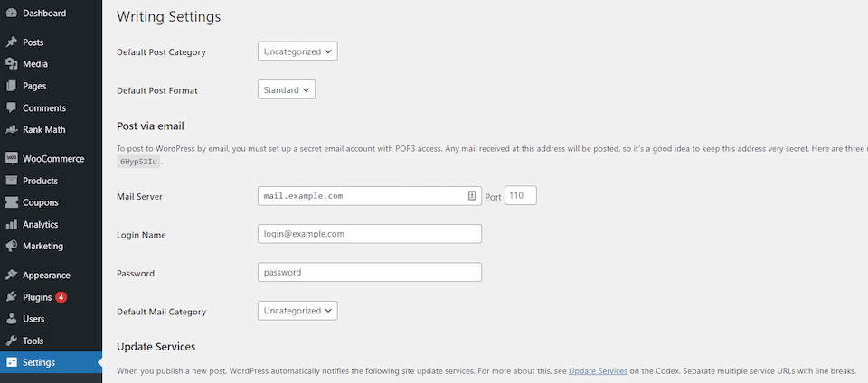868x383 pixels.
Task: Click the Posts pushpin icon
Action: pyautogui.click(x=11, y=42)
